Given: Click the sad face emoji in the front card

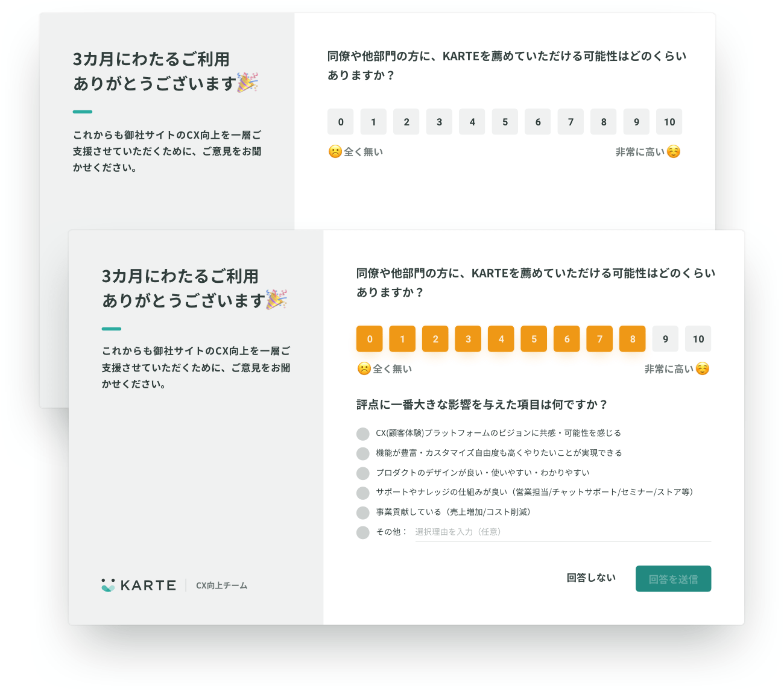Looking at the screenshot, I should (x=364, y=368).
